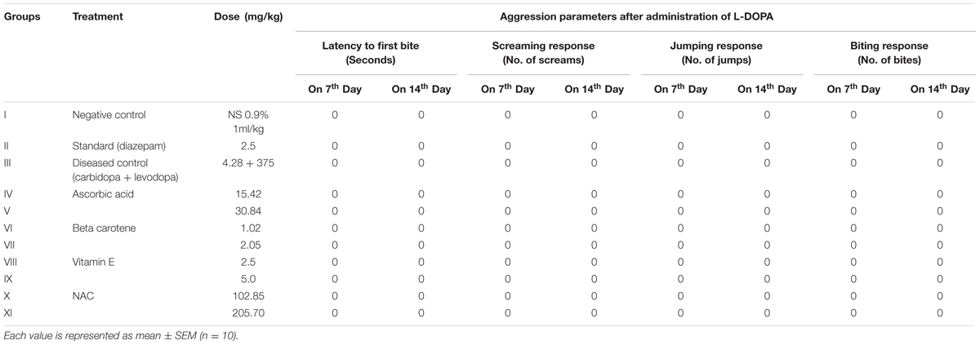
Task: Click the "Latency to first bite (Seconds)" header
Action: (377, 54)
